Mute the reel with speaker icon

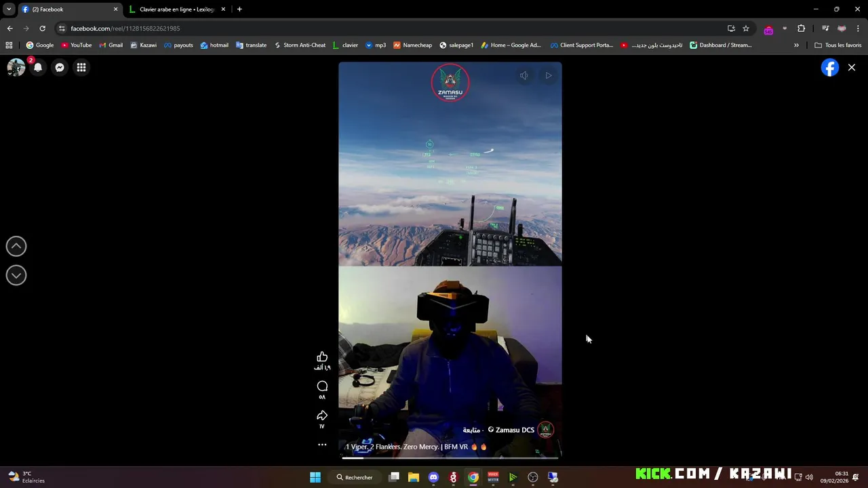[524, 75]
